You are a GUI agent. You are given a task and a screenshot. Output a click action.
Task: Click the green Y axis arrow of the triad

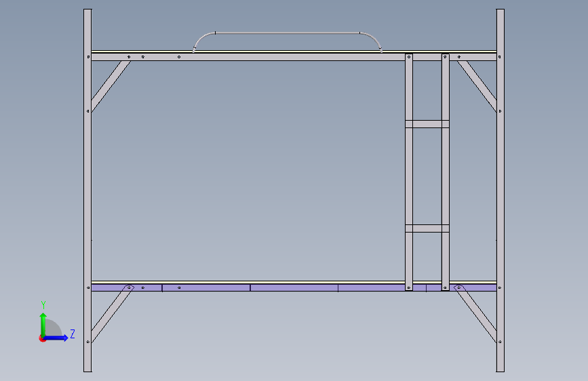click(43, 324)
